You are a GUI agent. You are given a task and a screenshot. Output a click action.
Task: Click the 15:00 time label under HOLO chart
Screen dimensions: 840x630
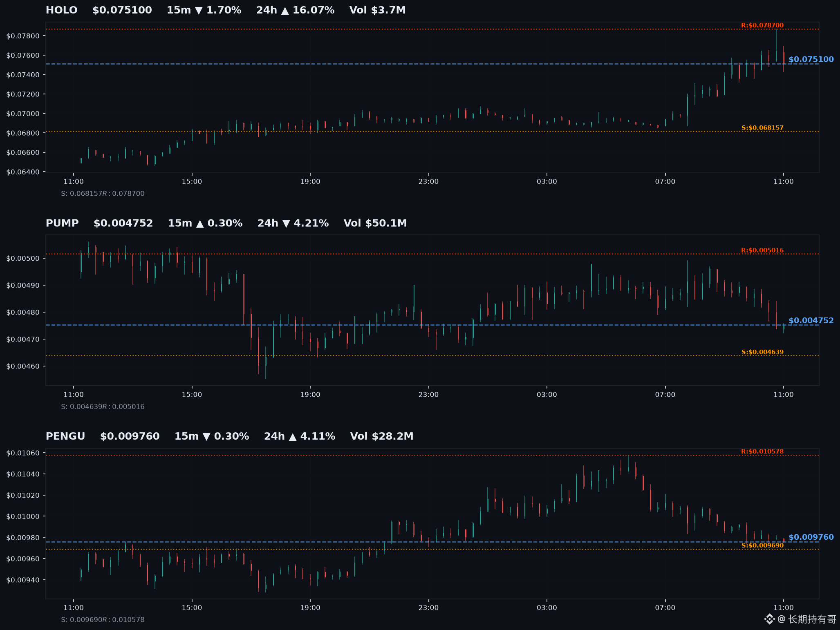[x=192, y=181]
